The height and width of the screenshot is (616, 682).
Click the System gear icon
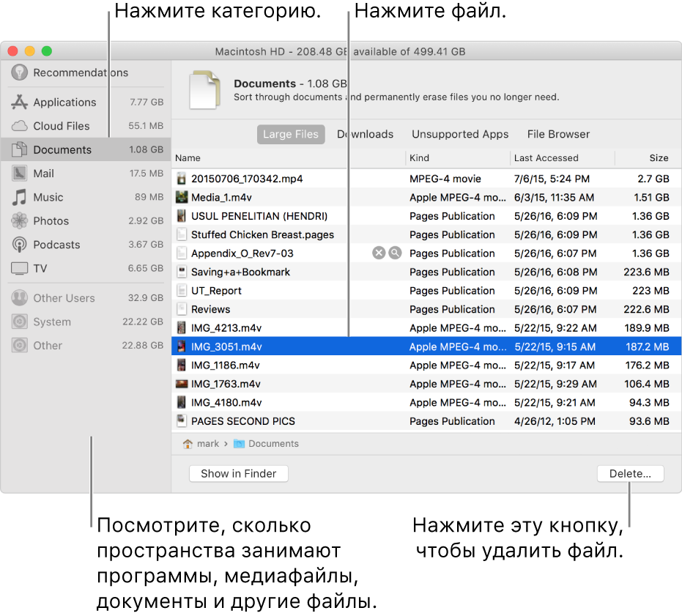pos(19,322)
